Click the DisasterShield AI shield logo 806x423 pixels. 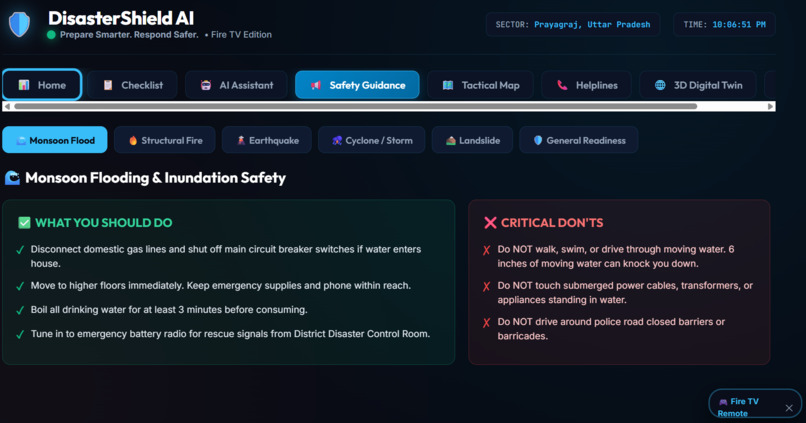pyautogui.click(x=20, y=24)
